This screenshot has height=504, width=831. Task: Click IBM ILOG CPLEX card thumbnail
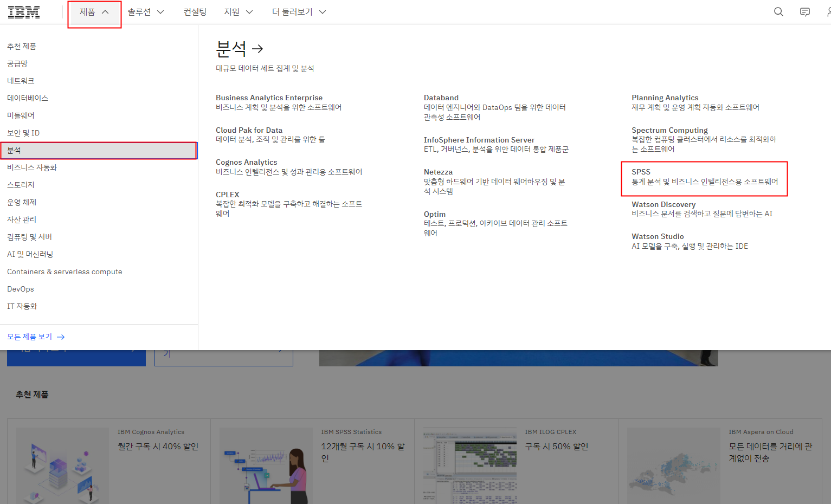click(470, 466)
